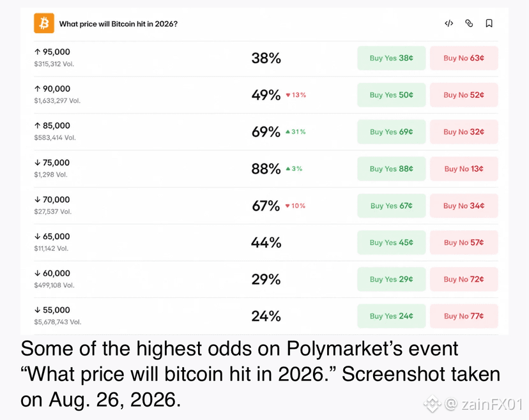The image size is (529, 420).
Task: Buy No at 13¢ for 75,000
Action: click(x=464, y=169)
